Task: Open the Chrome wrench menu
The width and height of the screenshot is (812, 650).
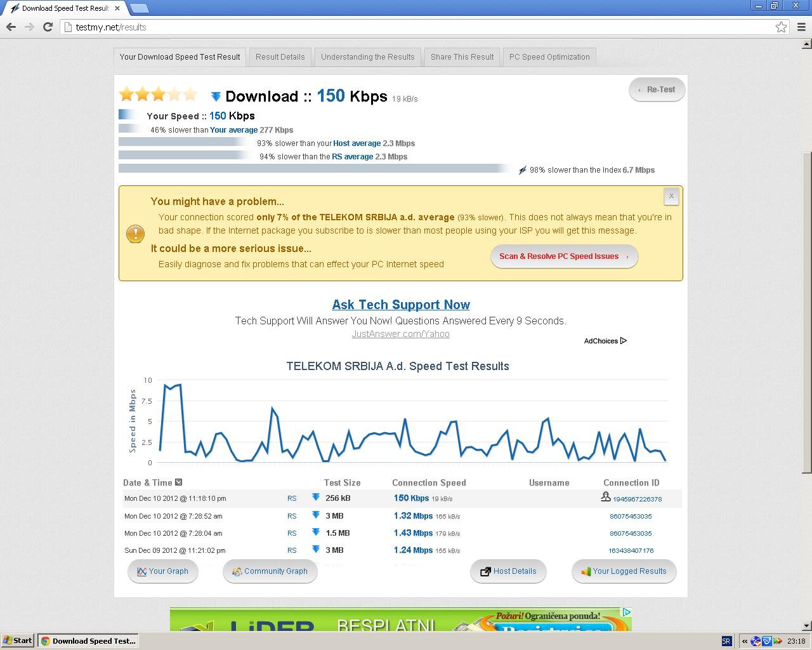Action: tap(801, 27)
